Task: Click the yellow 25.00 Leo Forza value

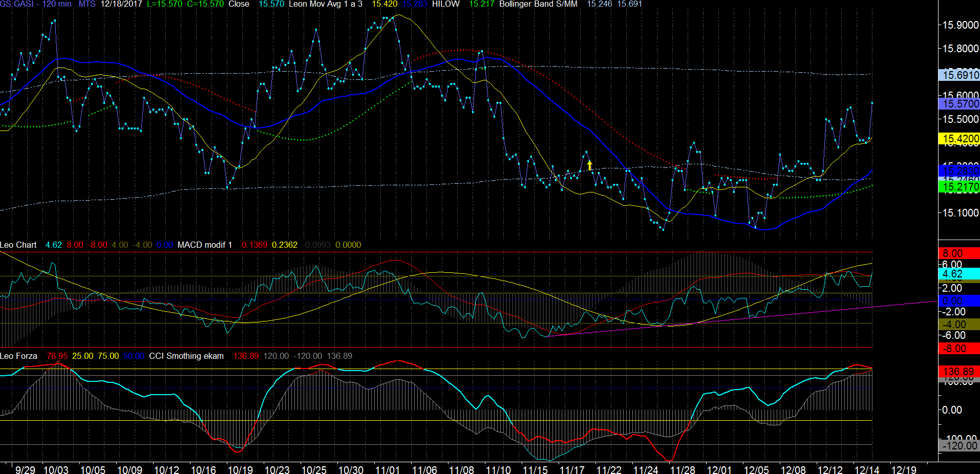Action: click(82, 356)
